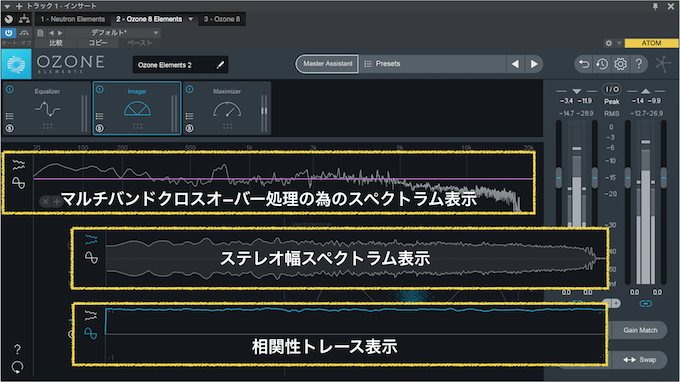Click the 比較 compare button
The image size is (680, 382).
56,43
